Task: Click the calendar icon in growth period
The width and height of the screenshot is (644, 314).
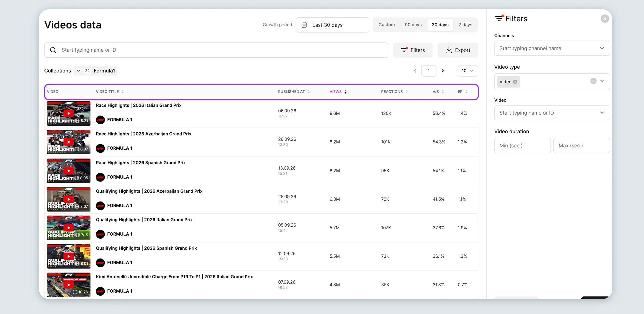Action: pyautogui.click(x=304, y=25)
